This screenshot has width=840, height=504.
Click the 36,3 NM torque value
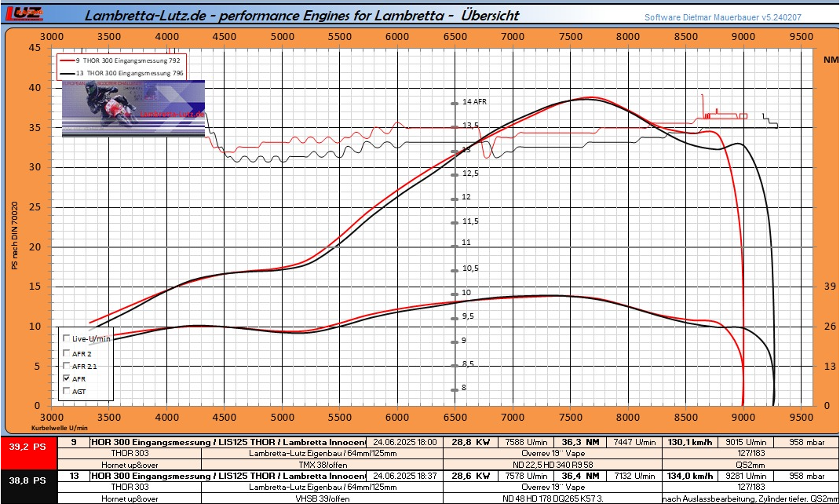click(x=581, y=443)
